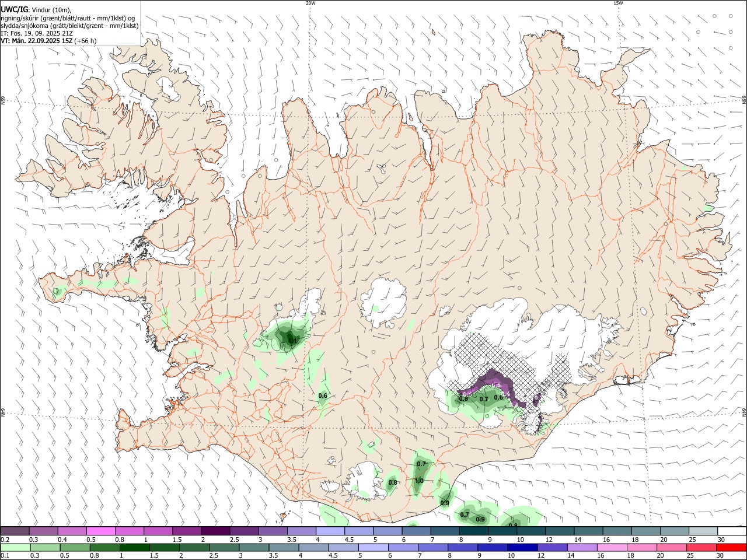Click the white Hofsjökull glacier in central Iceland
This screenshot has width=747, height=560.
click(383, 303)
